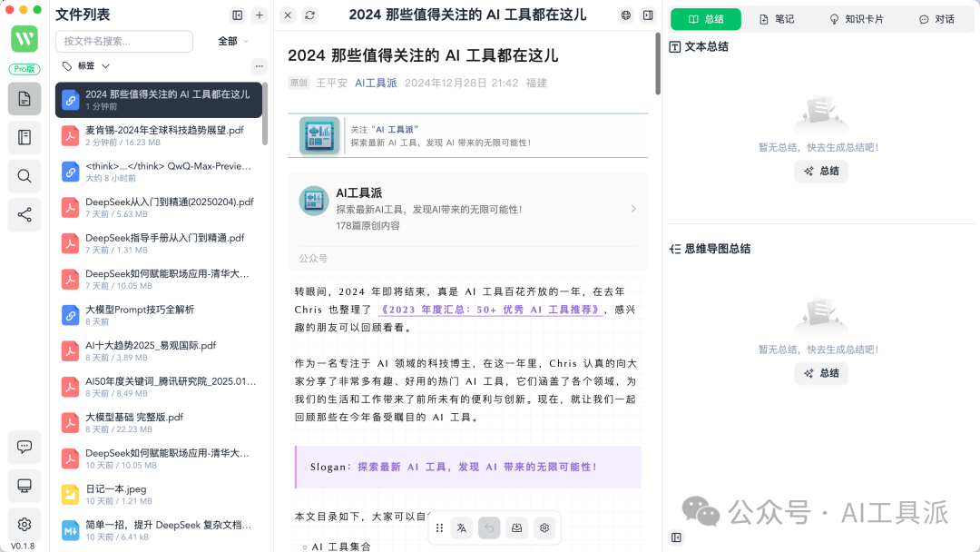Click the tag icon beside 标签

coord(67,65)
